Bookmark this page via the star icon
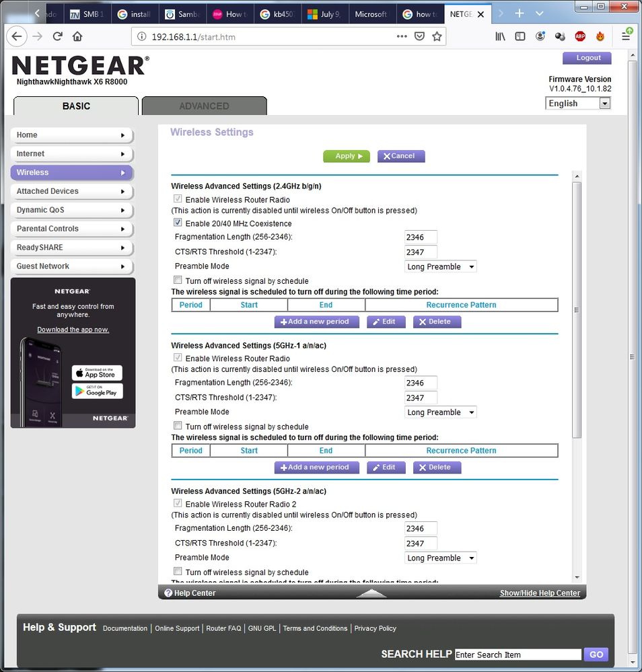Image resolution: width=642 pixels, height=672 pixels. 437,38
